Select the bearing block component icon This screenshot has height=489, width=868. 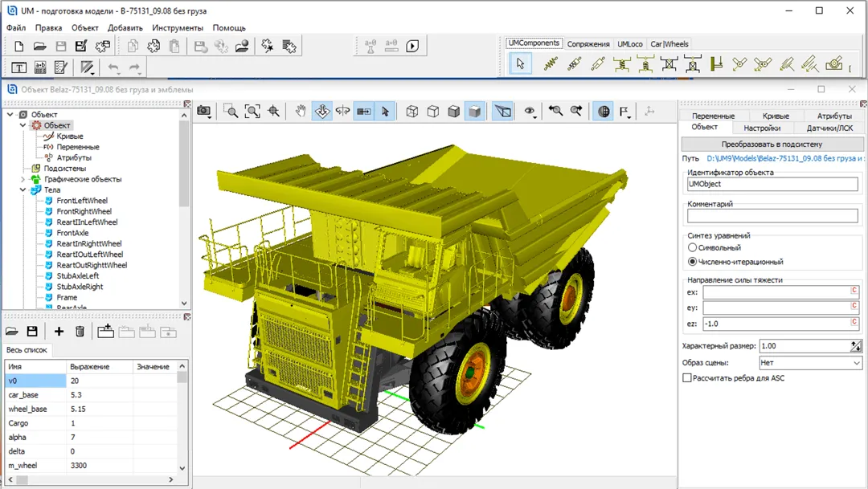[835, 64]
